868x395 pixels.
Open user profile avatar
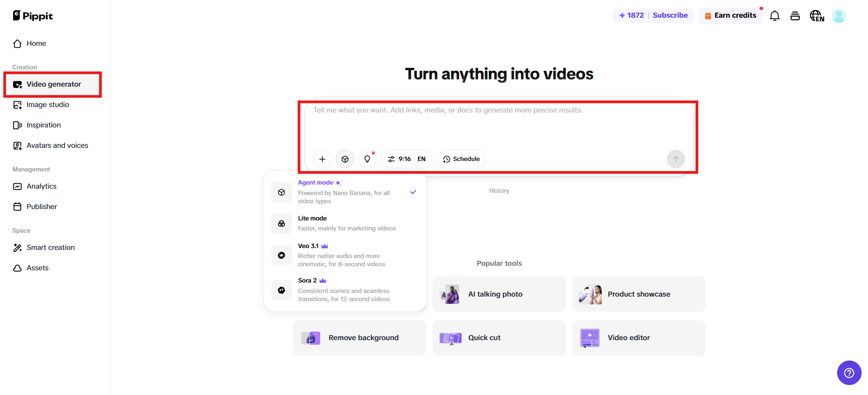pyautogui.click(x=838, y=16)
